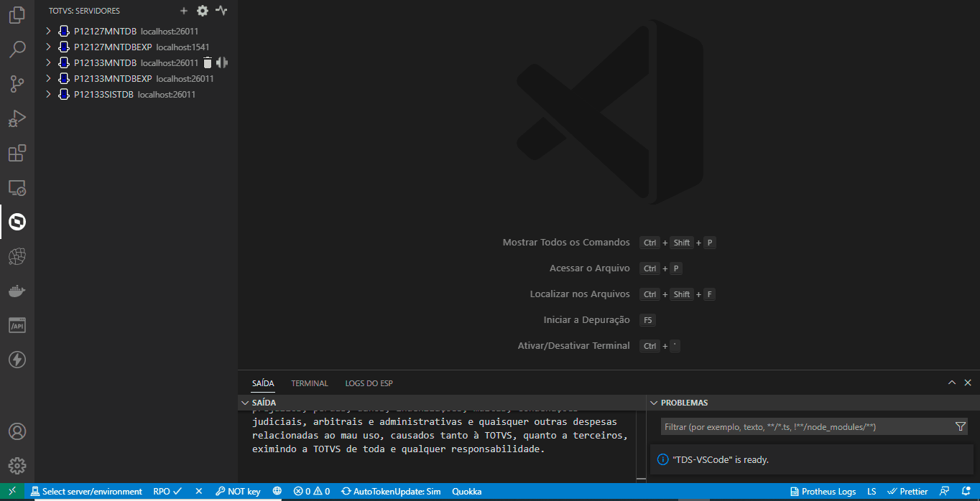Open the lightning bolt view in activity bar
This screenshot has height=501, width=980.
[17, 360]
